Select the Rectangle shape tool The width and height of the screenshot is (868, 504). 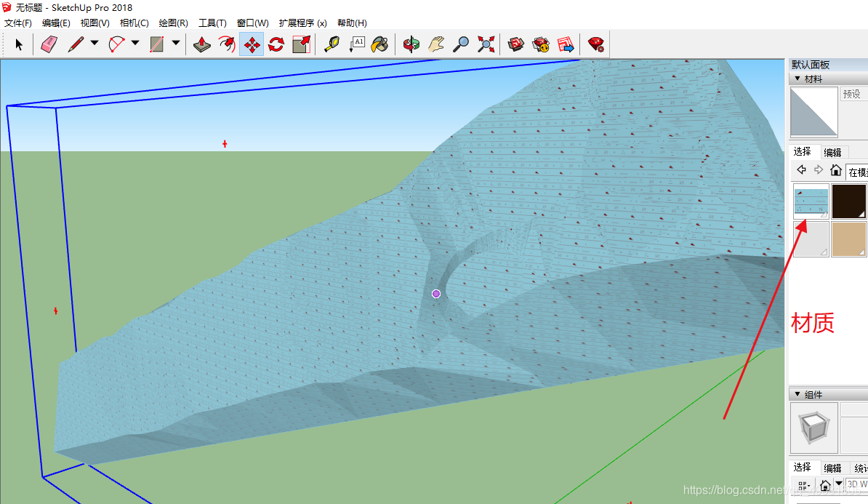click(156, 44)
